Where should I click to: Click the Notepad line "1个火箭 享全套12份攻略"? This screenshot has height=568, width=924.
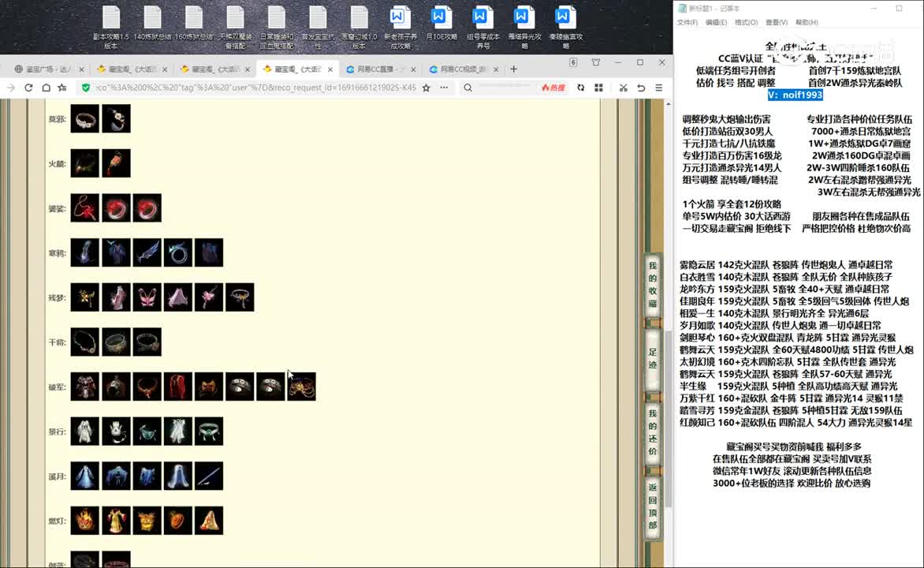(732, 204)
